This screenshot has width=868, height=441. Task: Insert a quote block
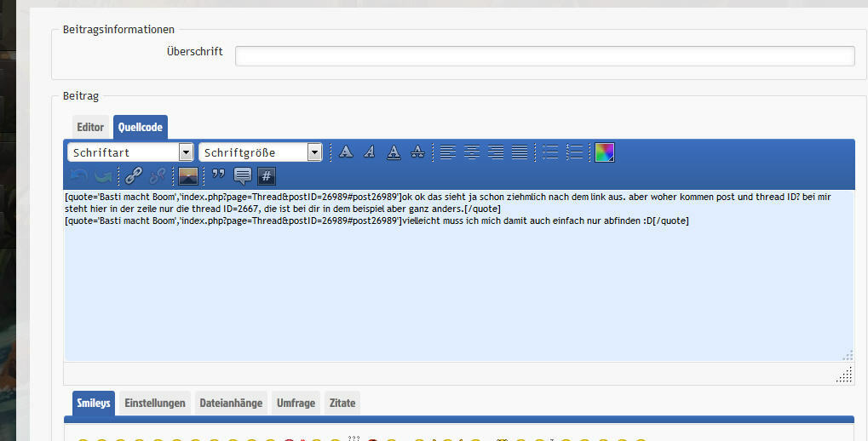point(218,176)
